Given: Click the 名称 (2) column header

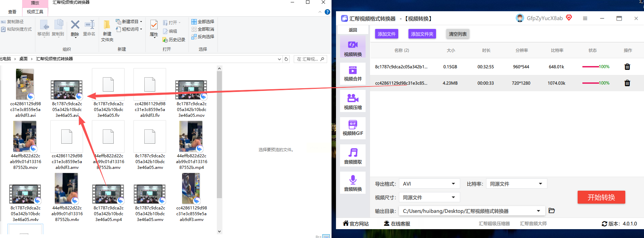Looking at the screenshot, I should pos(402,50).
